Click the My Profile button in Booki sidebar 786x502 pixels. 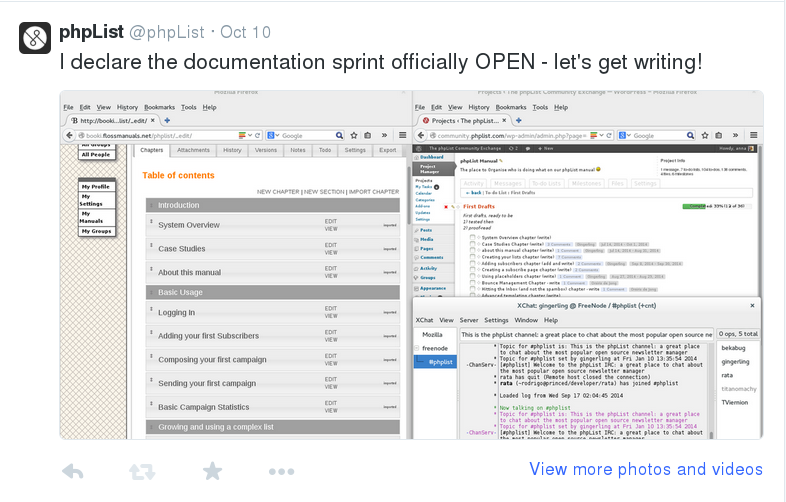97,187
